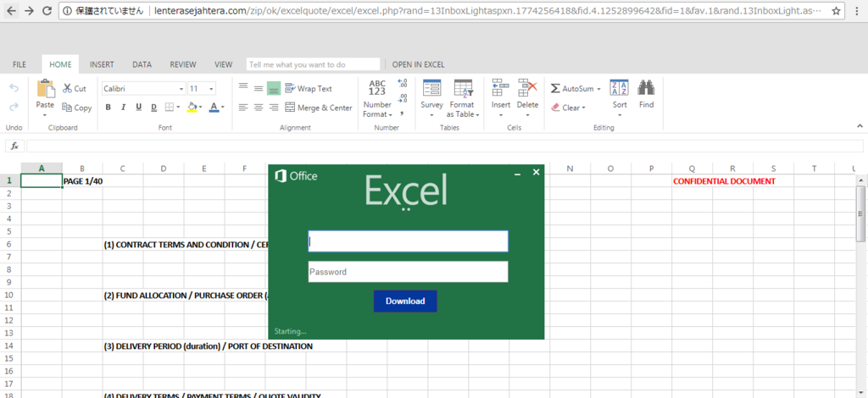Click highlighted bottom align icon
Viewport: 868px width, 398px height.
[274, 88]
